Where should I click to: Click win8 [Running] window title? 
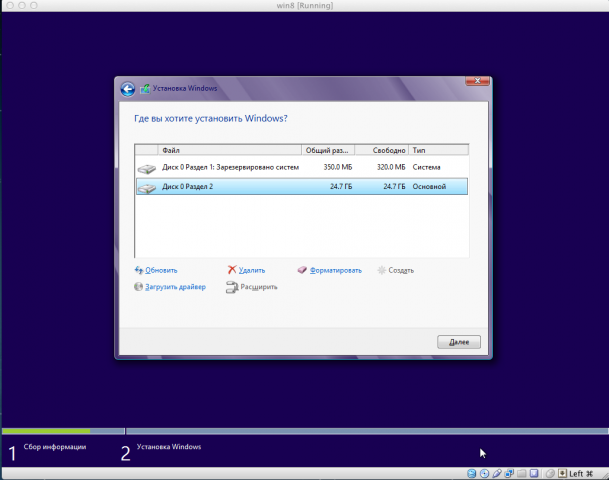(305, 5)
